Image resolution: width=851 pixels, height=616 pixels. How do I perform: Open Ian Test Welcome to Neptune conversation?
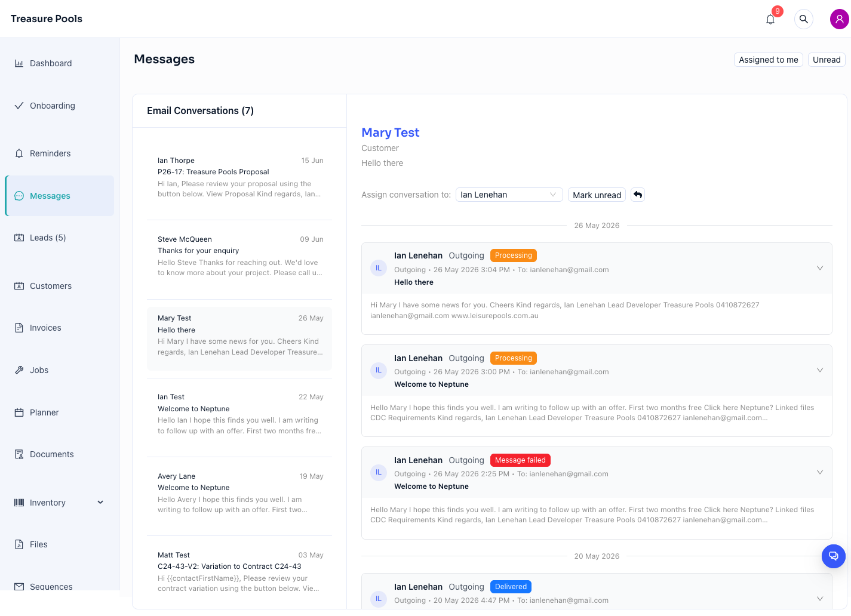239,414
